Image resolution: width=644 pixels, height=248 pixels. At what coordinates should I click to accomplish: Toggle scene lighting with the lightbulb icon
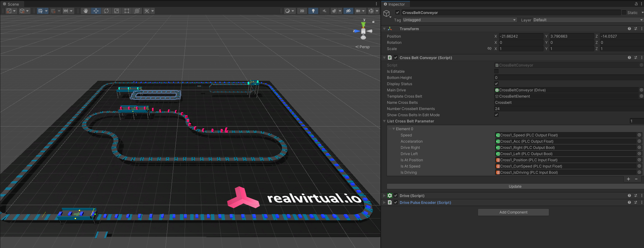(313, 11)
